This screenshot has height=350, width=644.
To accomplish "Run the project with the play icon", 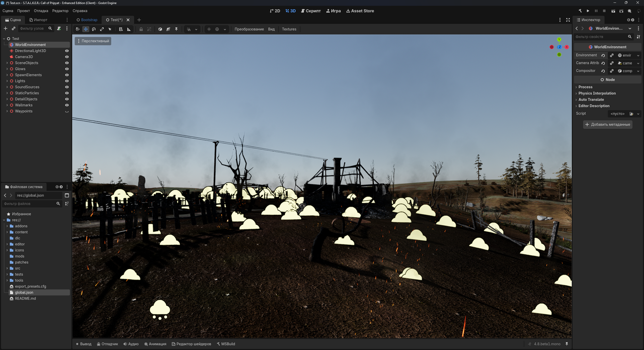I will (x=588, y=11).
